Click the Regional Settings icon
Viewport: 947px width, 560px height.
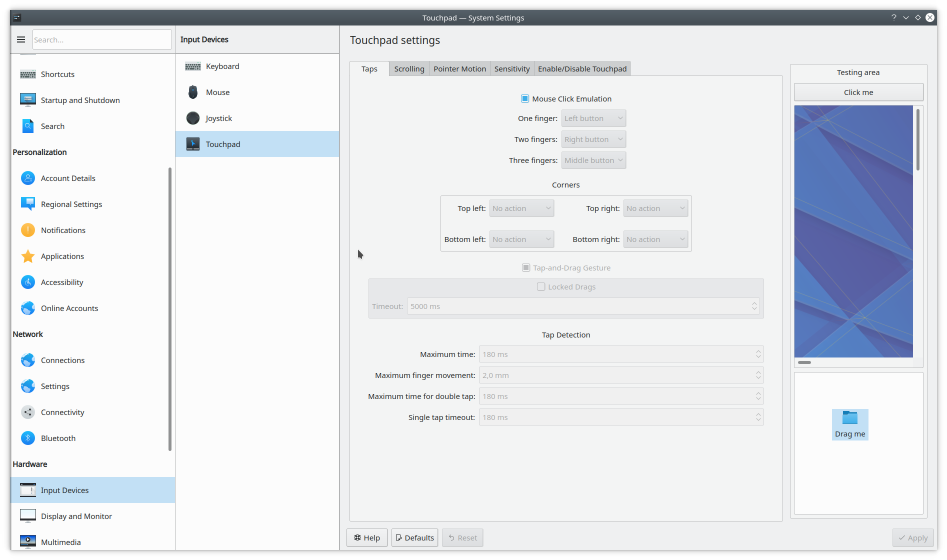pos(28,204)
